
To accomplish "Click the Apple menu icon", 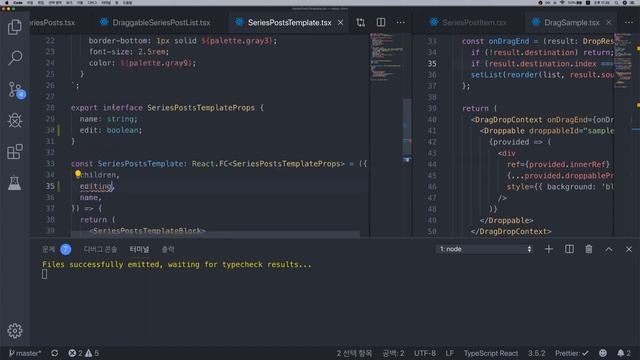I will click(x=7, y=3).
